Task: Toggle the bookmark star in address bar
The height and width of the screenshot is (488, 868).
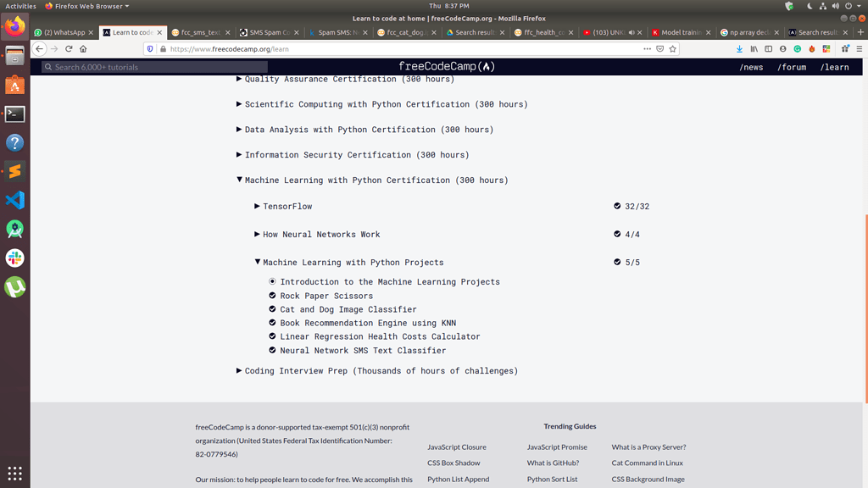Action: [x=672, y=48]
